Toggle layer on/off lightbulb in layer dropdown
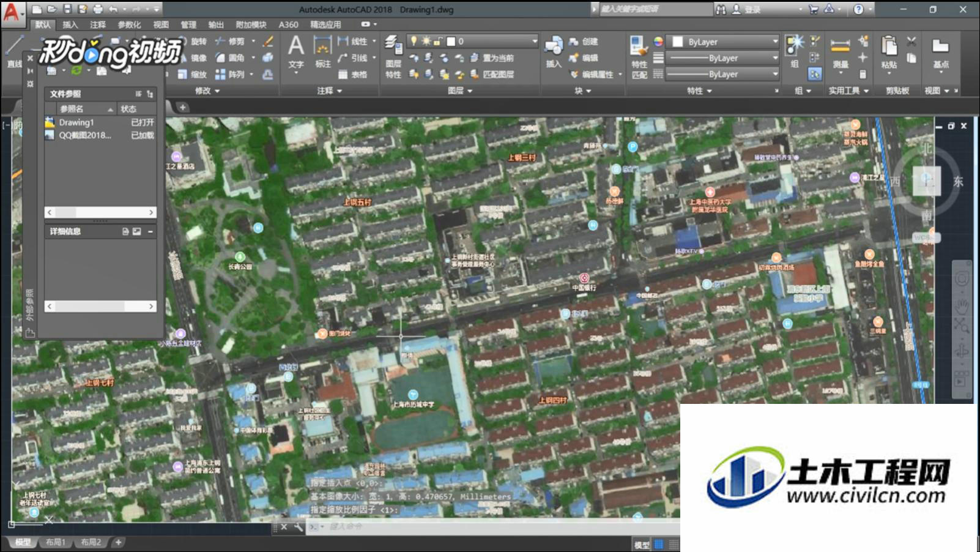Viewport: 980px width, 552px height. click(414, 41)
